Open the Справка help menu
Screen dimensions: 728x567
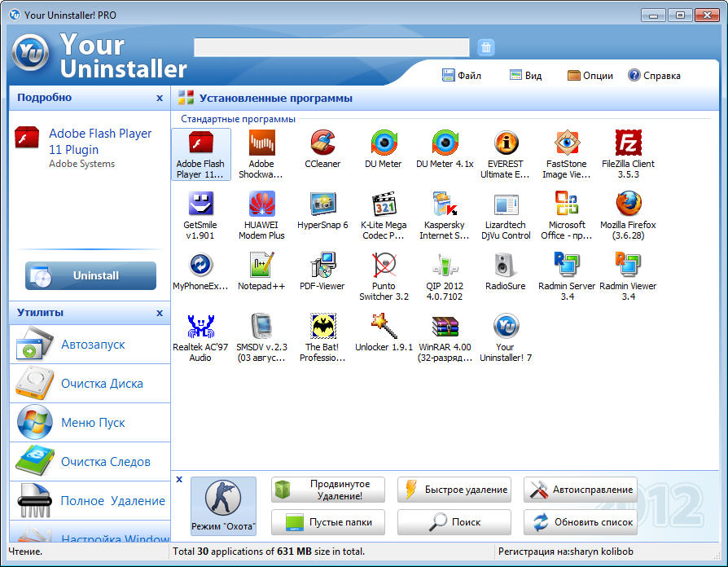tap(654, 76)
